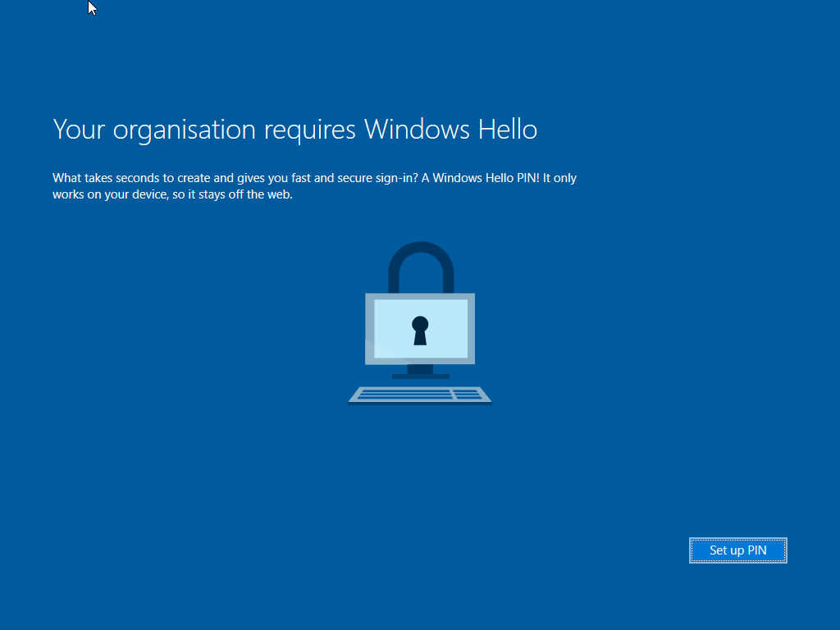Viewport: 840px width, 630px height.
Task: Click 'Windows Hello' at the heading's end
Action: (x=450, y=130)
